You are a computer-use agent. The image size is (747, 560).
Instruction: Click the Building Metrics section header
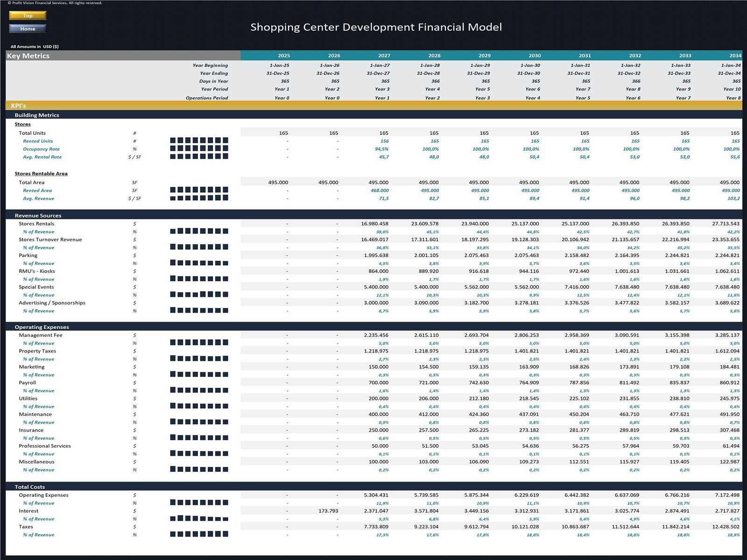[37, 115]
